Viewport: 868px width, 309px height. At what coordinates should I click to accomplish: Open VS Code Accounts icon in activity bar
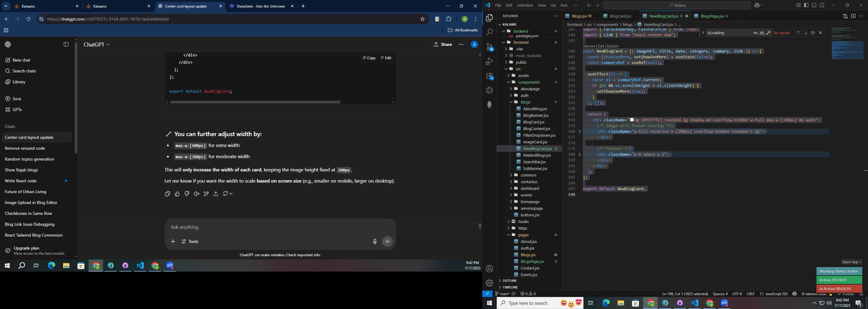click(489, 269)
